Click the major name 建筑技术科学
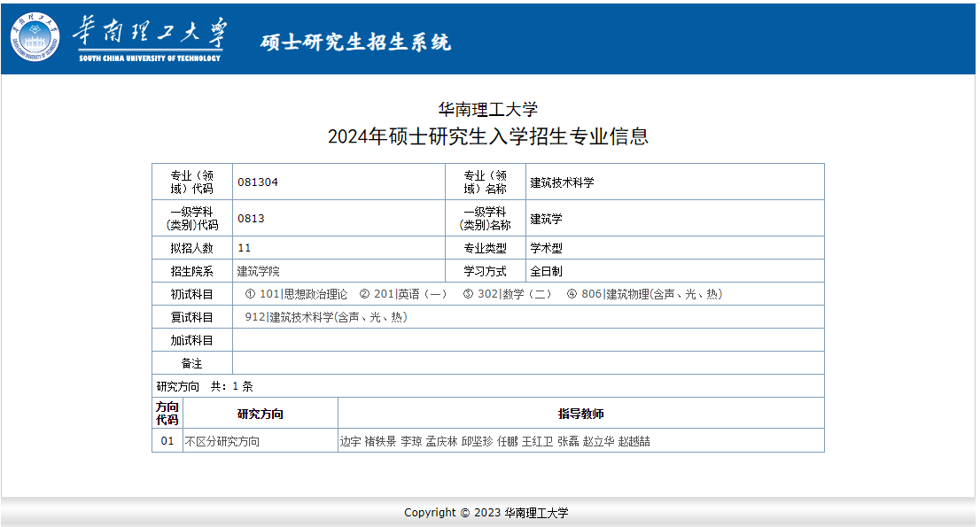Image resolution: width=980 pixels, height=527 pixels. click(562, 182)
